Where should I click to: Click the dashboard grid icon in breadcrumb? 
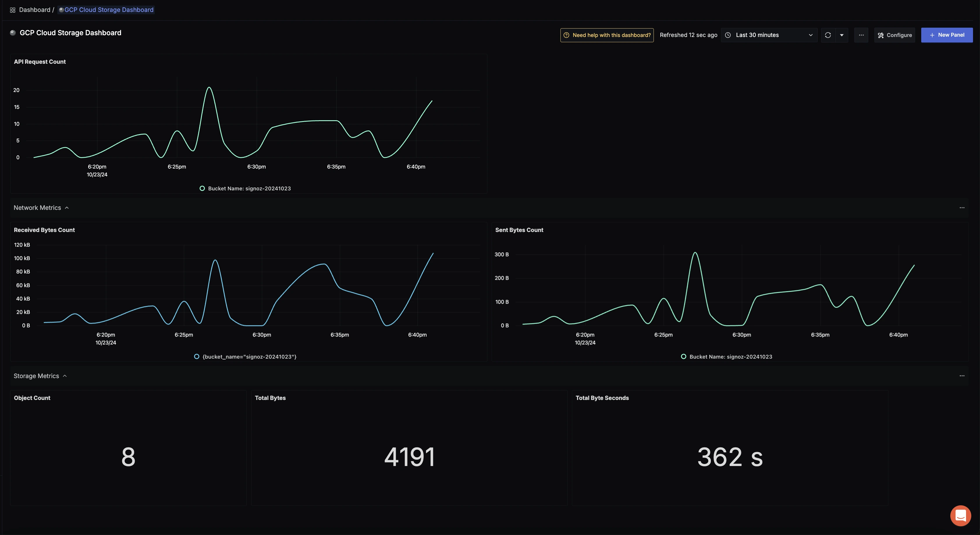coord(13,10)
